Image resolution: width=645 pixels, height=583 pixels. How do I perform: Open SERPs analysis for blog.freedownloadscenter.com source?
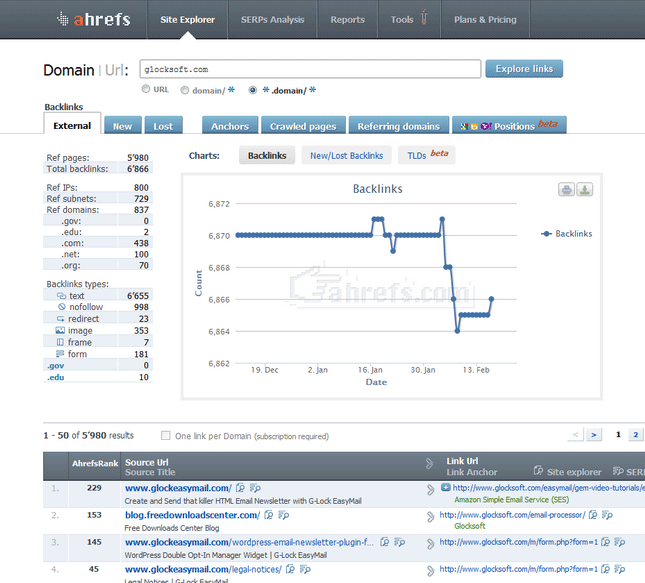pyautogui.click(x=284, y=515)
